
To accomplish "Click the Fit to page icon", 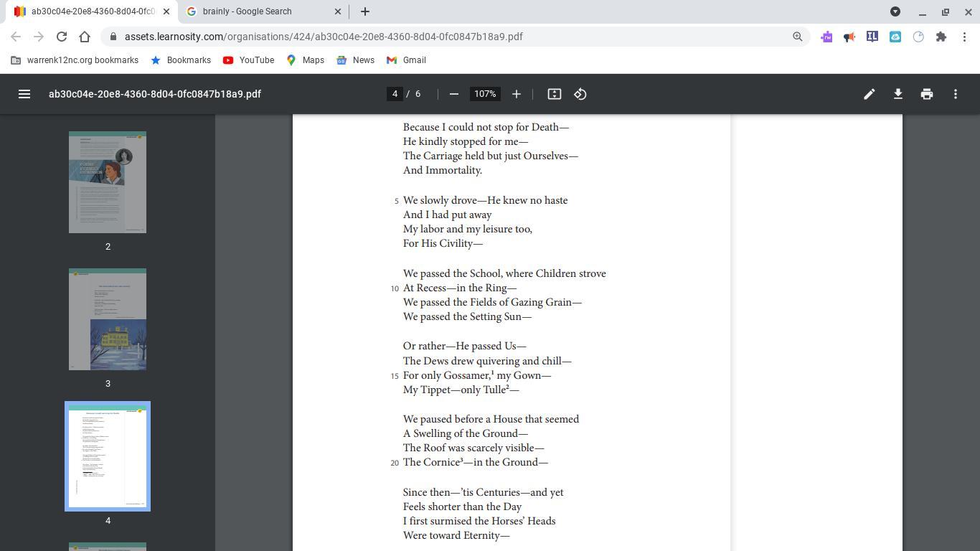I will tap(555, 94).
